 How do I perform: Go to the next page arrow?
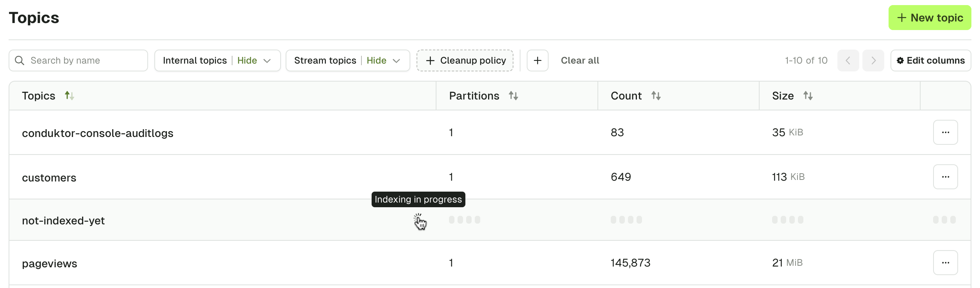click(873, 60)
